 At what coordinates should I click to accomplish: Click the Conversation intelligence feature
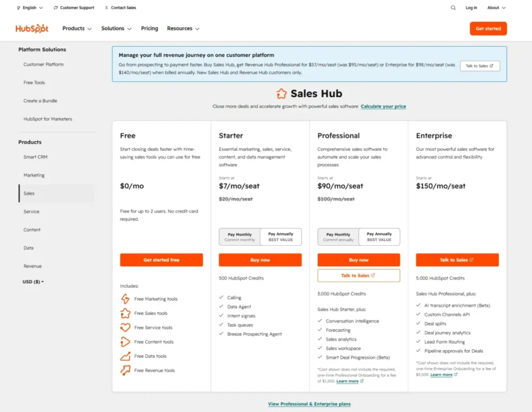point(352,321)
